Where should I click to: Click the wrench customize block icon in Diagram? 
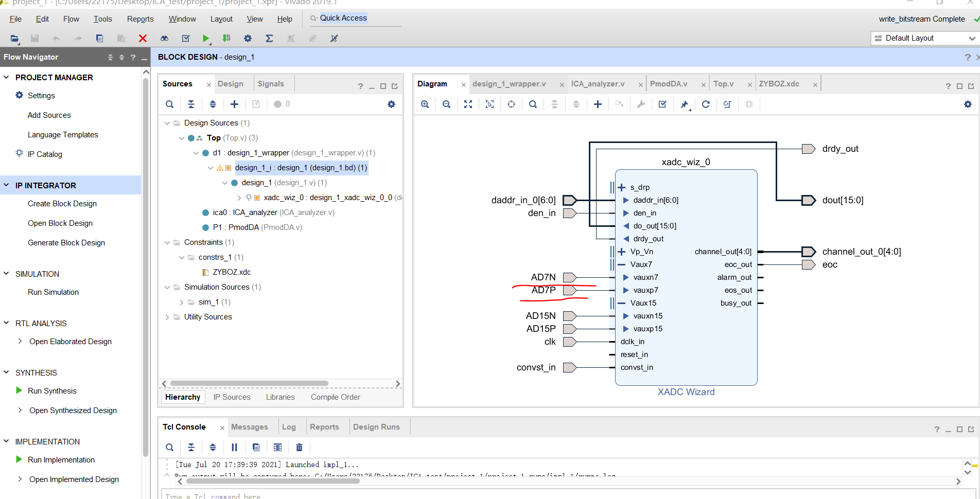click(641, 104)
